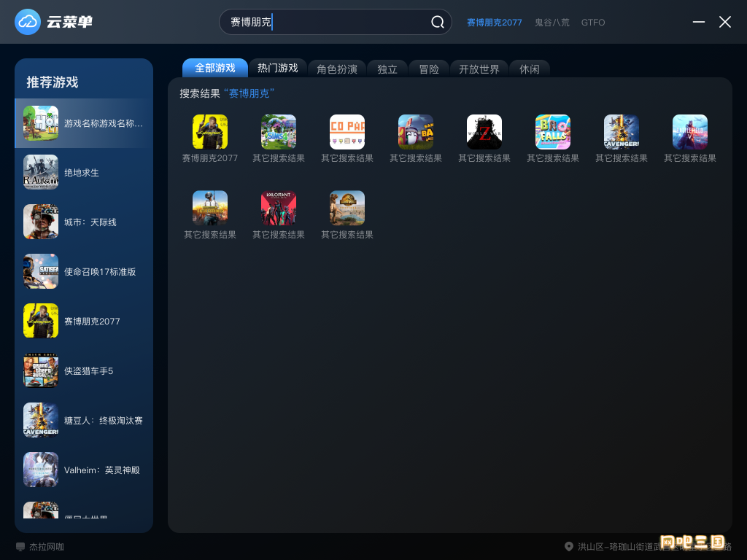This screenshot has width=747, height=560.
Task: Click the blue “赛博朋克” search keyword text
Action: tap(249, 93)
